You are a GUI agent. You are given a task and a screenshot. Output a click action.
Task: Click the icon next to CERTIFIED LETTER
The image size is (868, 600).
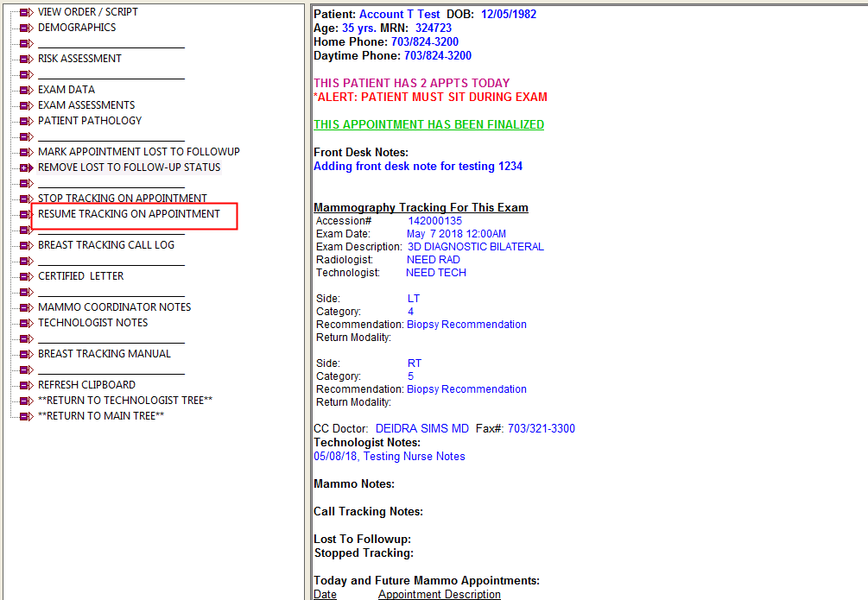click(x=26, y=277)
